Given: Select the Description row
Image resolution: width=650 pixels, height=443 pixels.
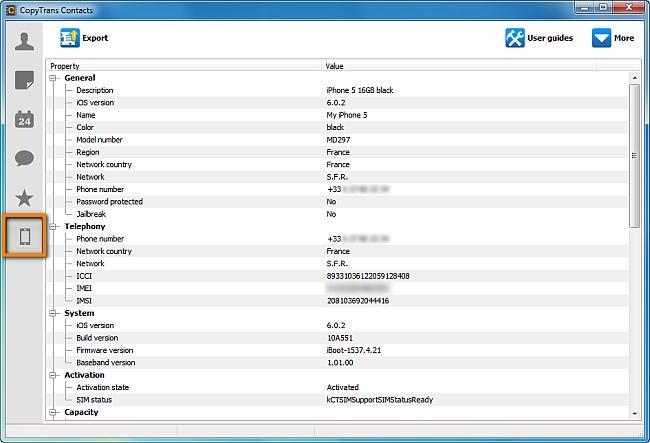Looking at the screenshot, I should tap(338, 90).
